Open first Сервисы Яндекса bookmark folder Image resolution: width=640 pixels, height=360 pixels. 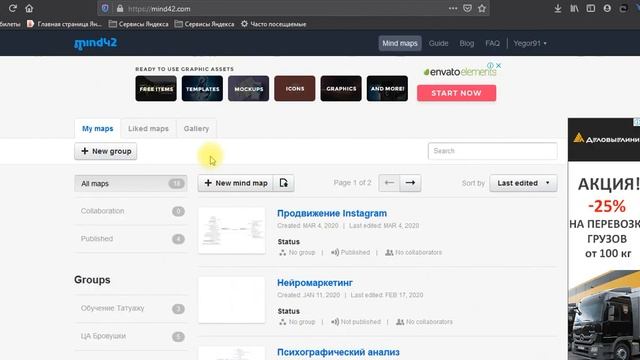click(x=138, y=24)
